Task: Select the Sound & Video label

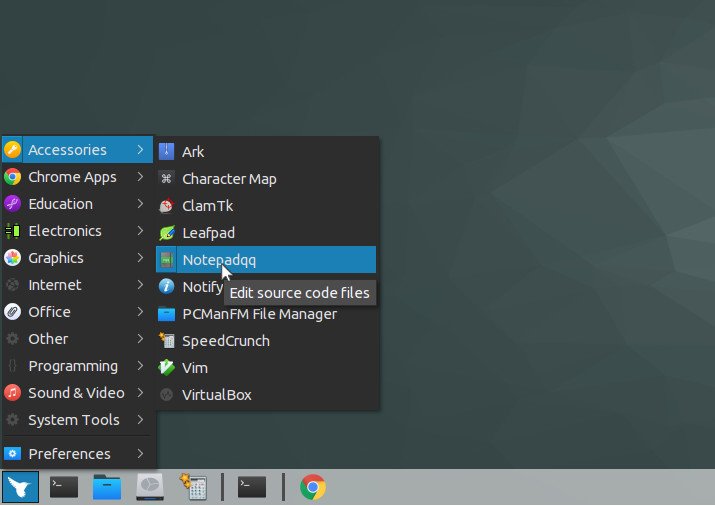Action: point(76,392)
